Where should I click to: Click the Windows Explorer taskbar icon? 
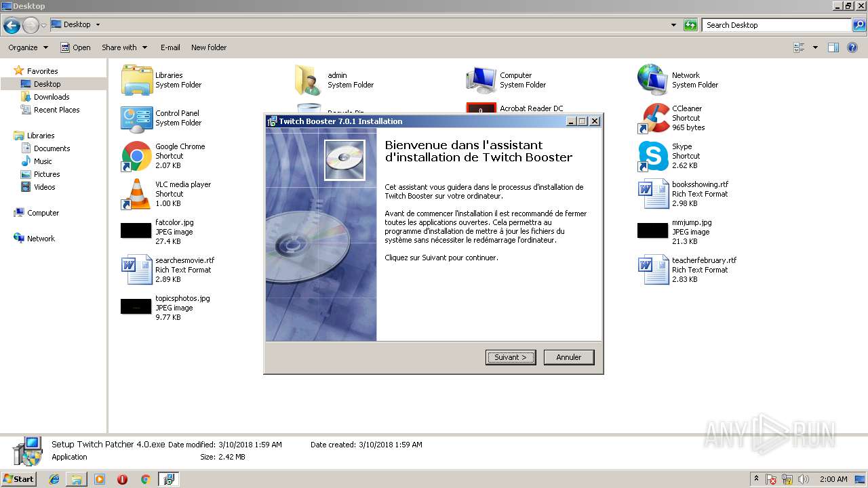pos(77,479)
